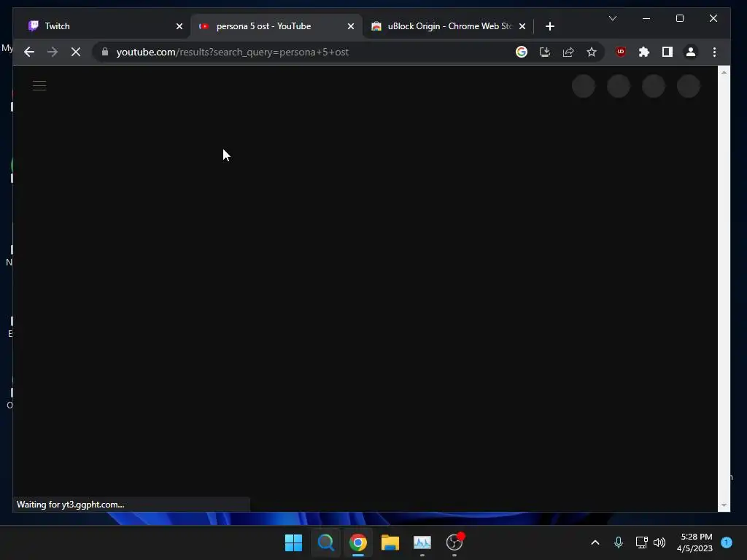Screen dimensions: 747x560
Task: Open taskbar Search
Action: pyautogui.click(x=326, y=542)
